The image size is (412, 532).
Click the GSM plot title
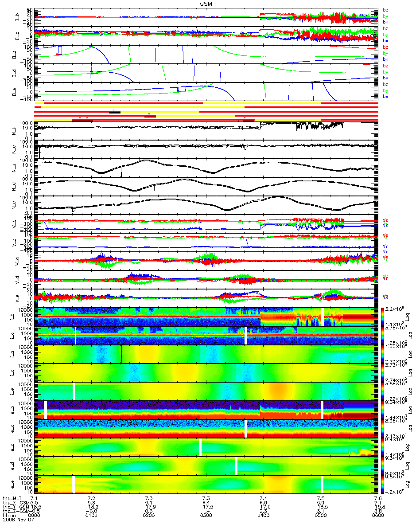[x=206, y=3]
